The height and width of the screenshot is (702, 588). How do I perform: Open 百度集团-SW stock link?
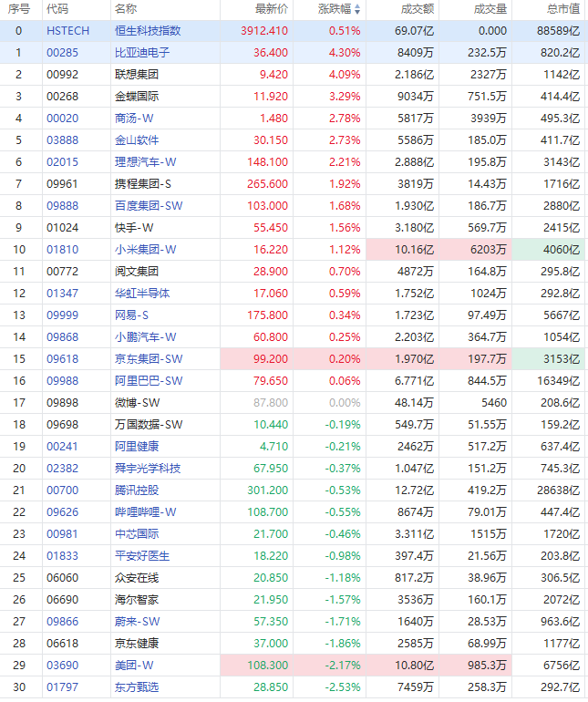click(x=149, y=206)
